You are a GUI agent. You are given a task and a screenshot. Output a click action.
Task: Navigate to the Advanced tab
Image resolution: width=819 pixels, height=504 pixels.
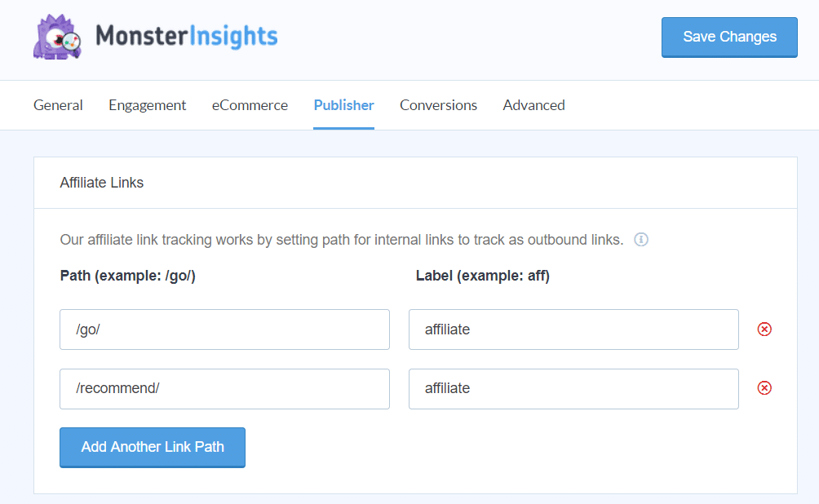tap(533, 105)
